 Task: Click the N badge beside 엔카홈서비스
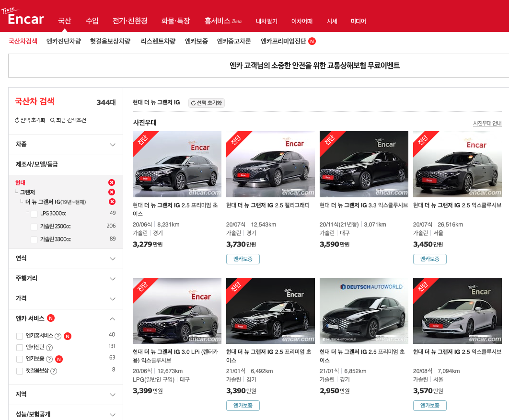coord(68,336)
